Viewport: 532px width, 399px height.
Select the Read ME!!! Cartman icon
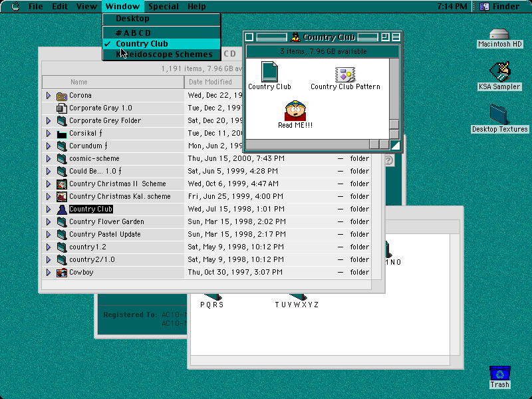click(295, 110)
